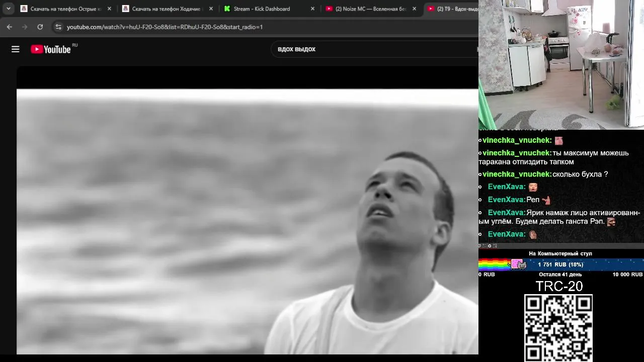
Task: Click the pink emote in vinechka_vnuchek's message
Action: click(x=558, y=141)
